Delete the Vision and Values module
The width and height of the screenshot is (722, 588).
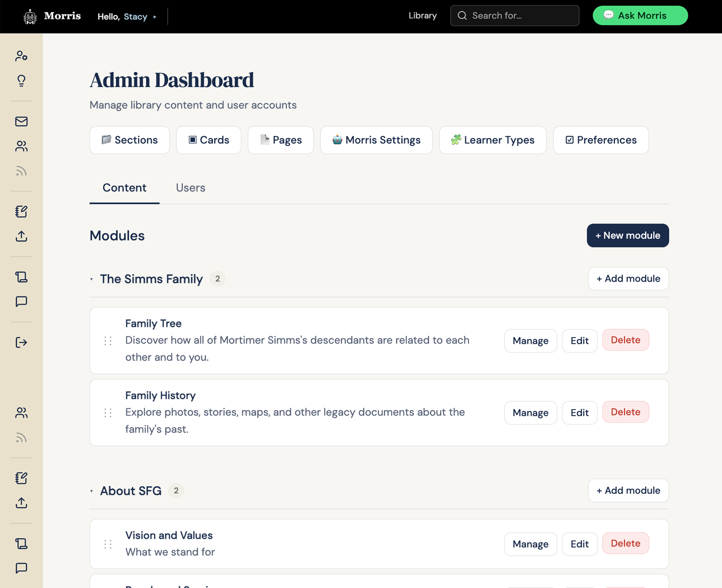(626, 543)
